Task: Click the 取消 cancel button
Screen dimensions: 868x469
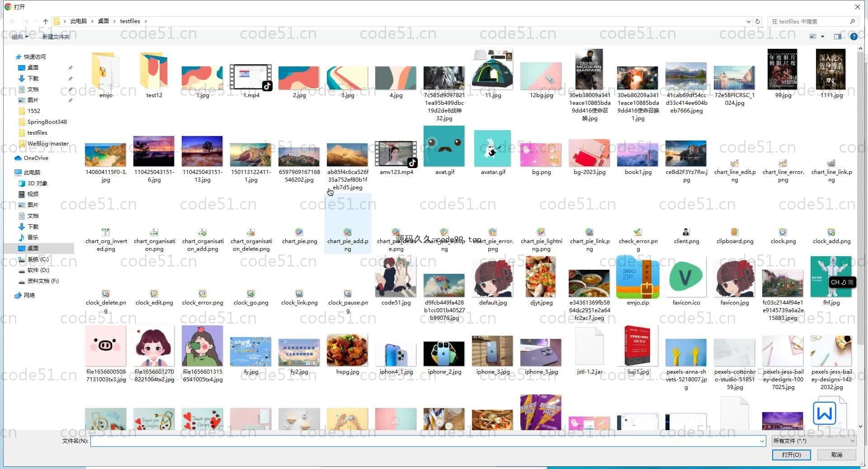Action: [837, 455]
